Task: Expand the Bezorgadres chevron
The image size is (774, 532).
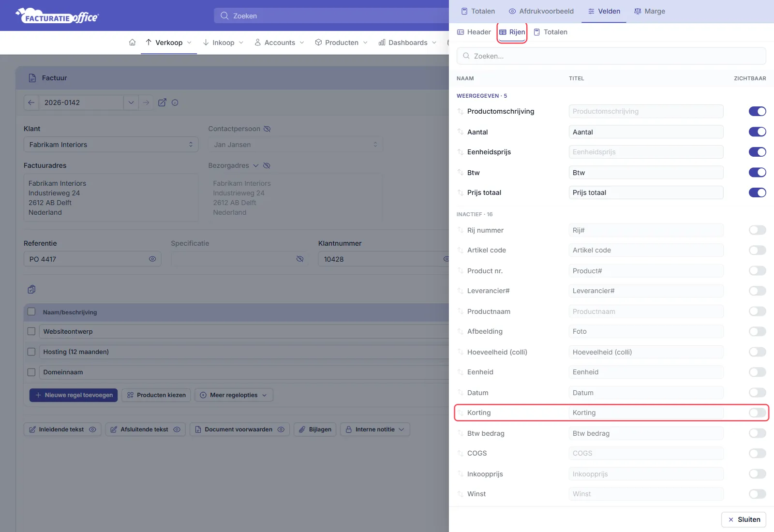Action: pyautogui.click(x=256, y=165)
